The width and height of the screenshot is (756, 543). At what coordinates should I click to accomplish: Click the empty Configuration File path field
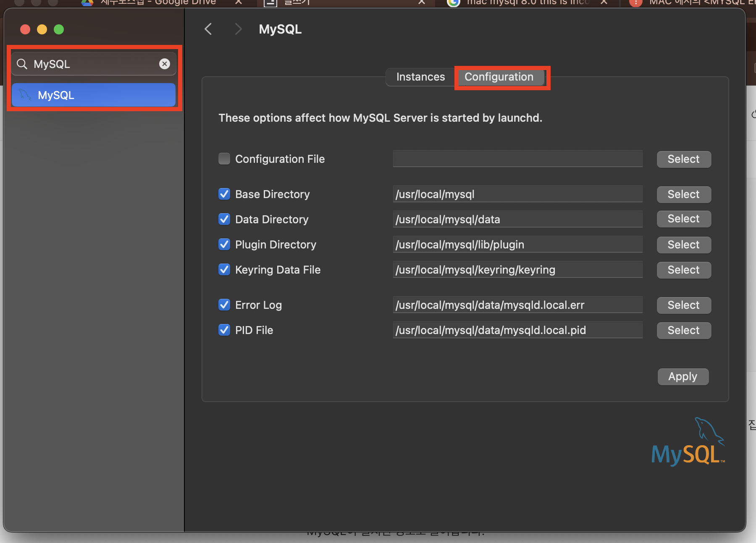(x=517, y=159)
